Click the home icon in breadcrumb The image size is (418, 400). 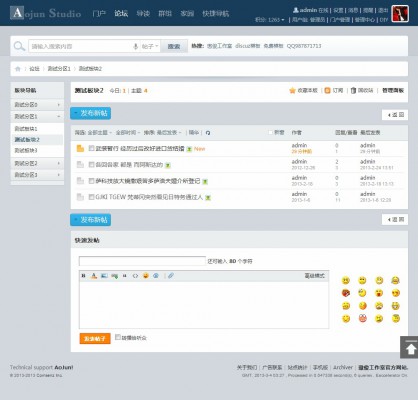point(18,69)
